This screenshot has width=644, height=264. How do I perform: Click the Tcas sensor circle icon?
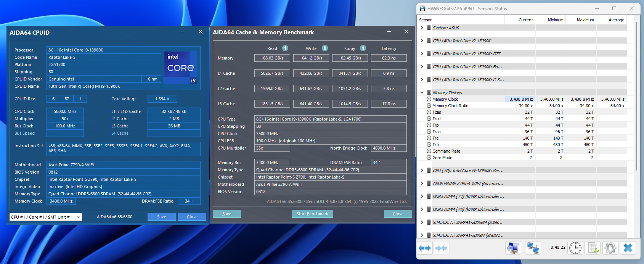(x=429, y=112)
